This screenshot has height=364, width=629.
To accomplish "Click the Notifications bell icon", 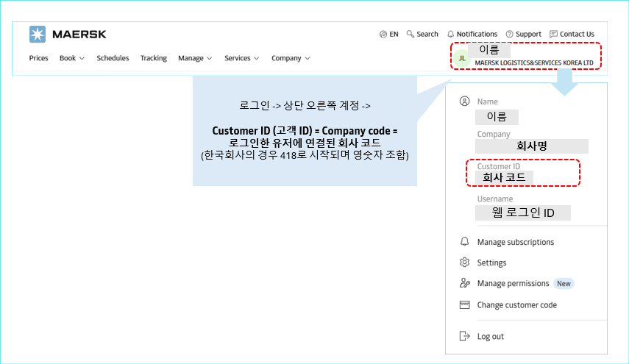I will coord(450,34).
